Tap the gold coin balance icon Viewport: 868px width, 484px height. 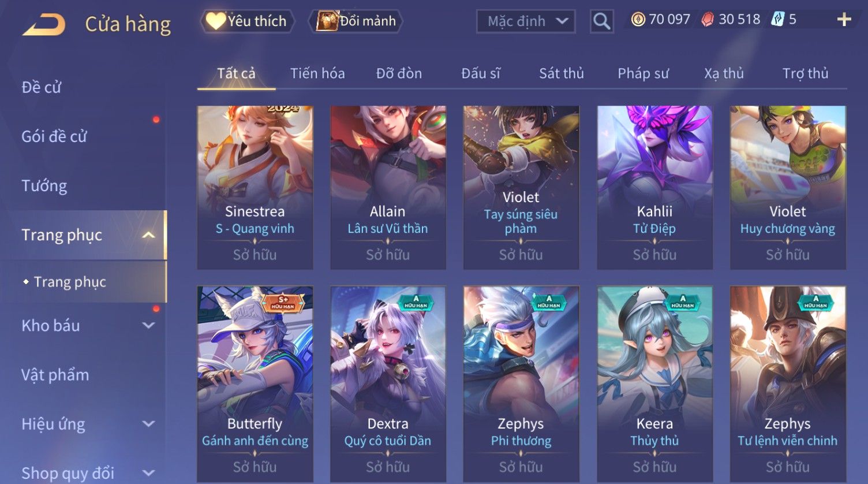pyautogui.click(x=638, y=20)
